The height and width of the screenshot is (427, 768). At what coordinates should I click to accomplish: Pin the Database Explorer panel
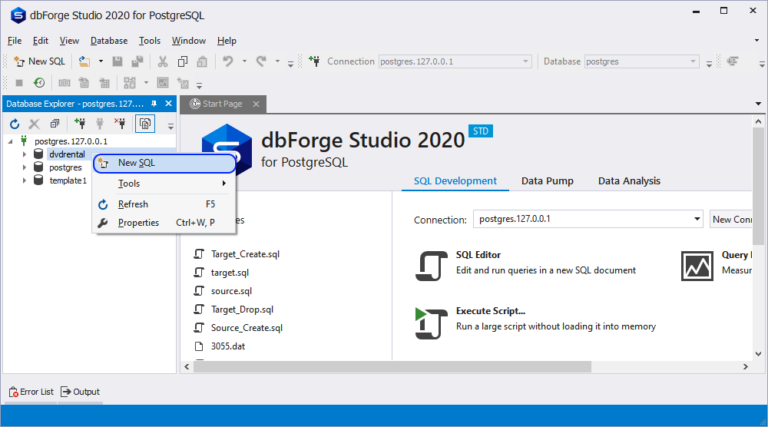pyautogui.click(x=154, y=103)
